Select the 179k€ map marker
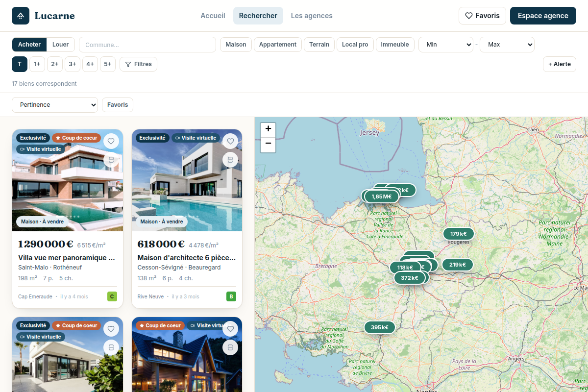Image resolution: width=588 pixels, height=392 pixels. point(458,234)
